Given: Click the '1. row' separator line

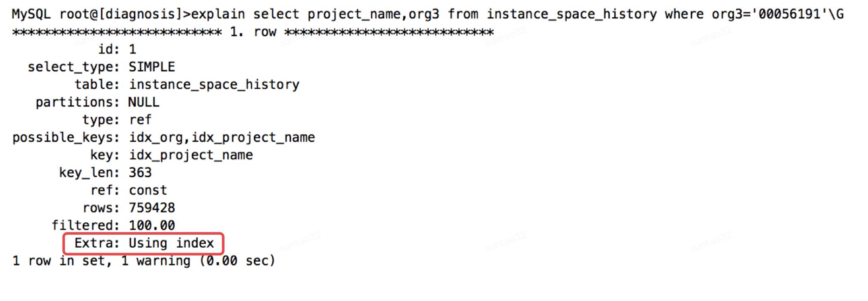Looking at the screenshot, I should (253, 32).
